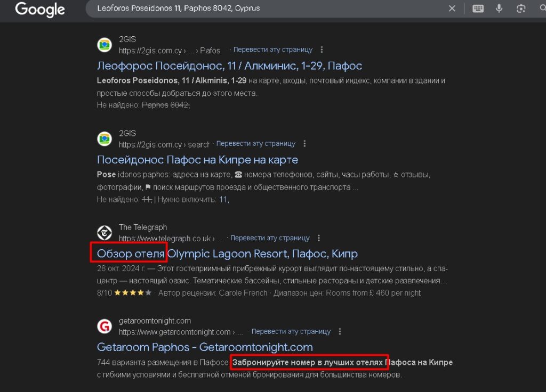Click the Google logo
The width and height of the screenshot is (546, 392).
click(x=40, y=9)
